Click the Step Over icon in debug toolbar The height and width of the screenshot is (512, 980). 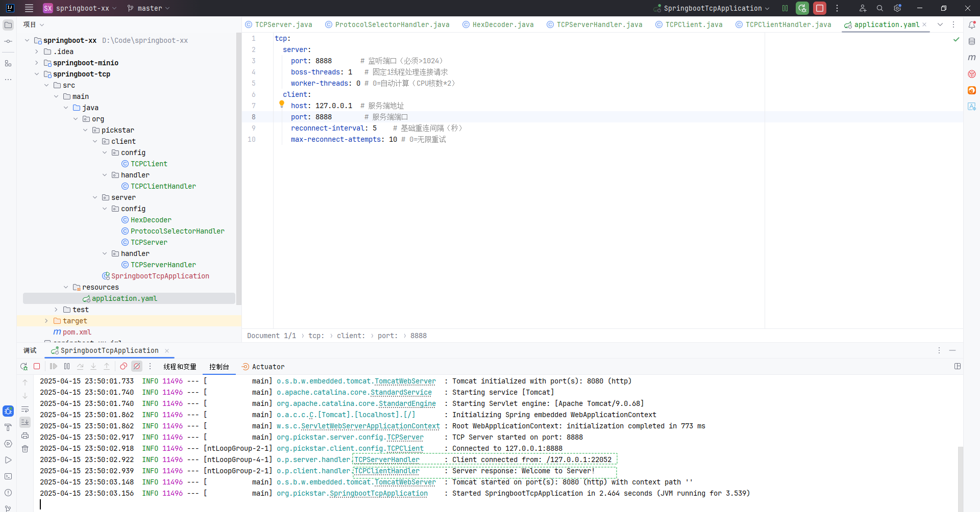tap(80, 366)
